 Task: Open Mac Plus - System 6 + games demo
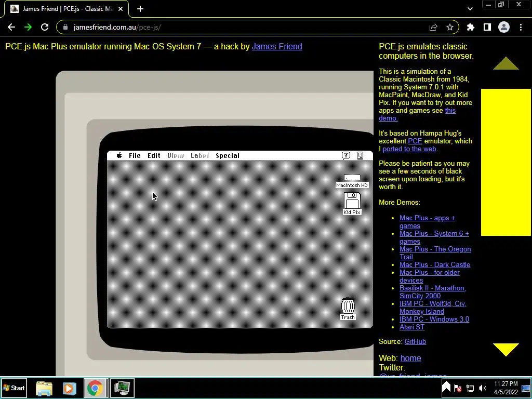[x=434, y=237]
